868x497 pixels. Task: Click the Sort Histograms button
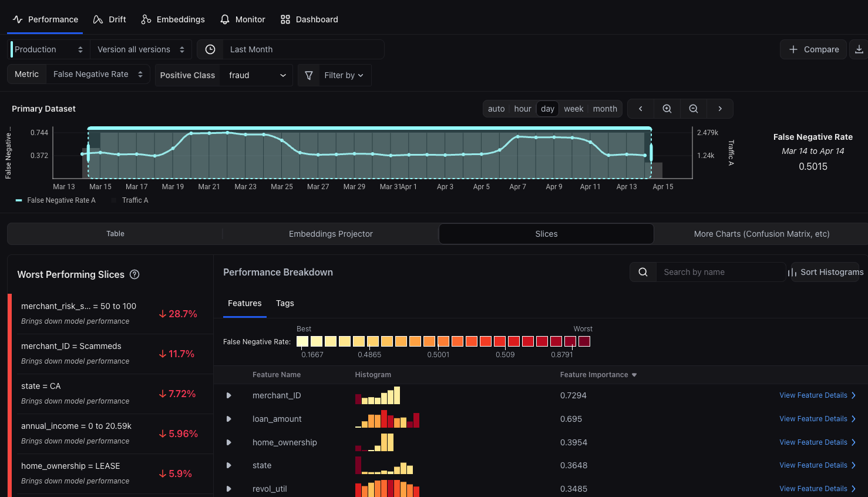pyautogui.click(x=825, y=272)
